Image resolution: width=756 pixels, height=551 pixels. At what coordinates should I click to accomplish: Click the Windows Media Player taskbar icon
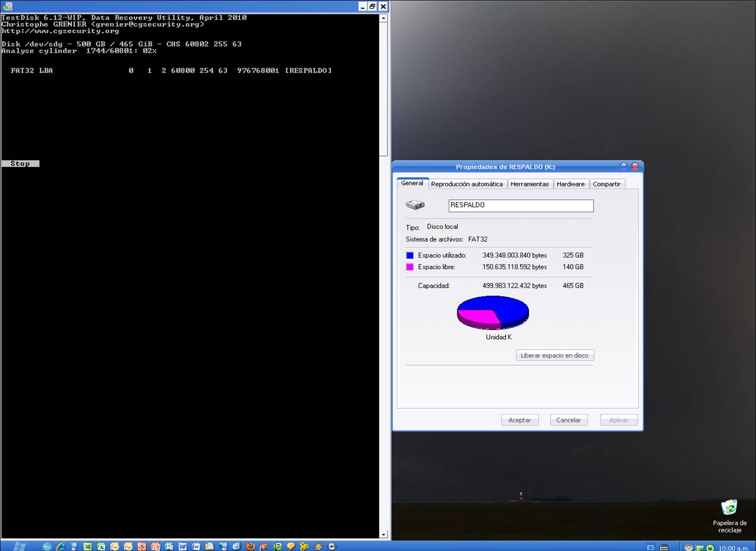(x=332, y=546)
